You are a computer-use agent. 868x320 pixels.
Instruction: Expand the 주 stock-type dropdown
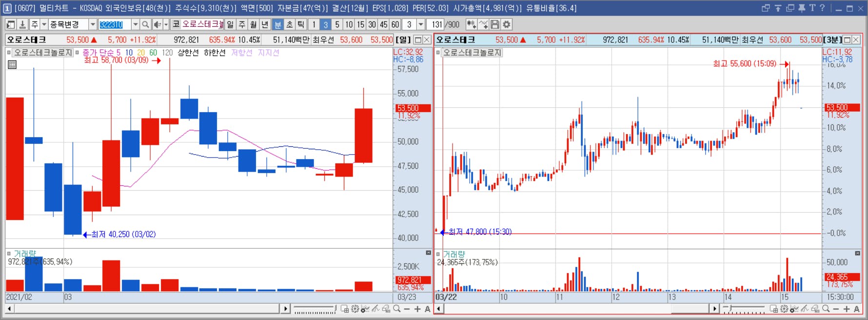(44, 24)
